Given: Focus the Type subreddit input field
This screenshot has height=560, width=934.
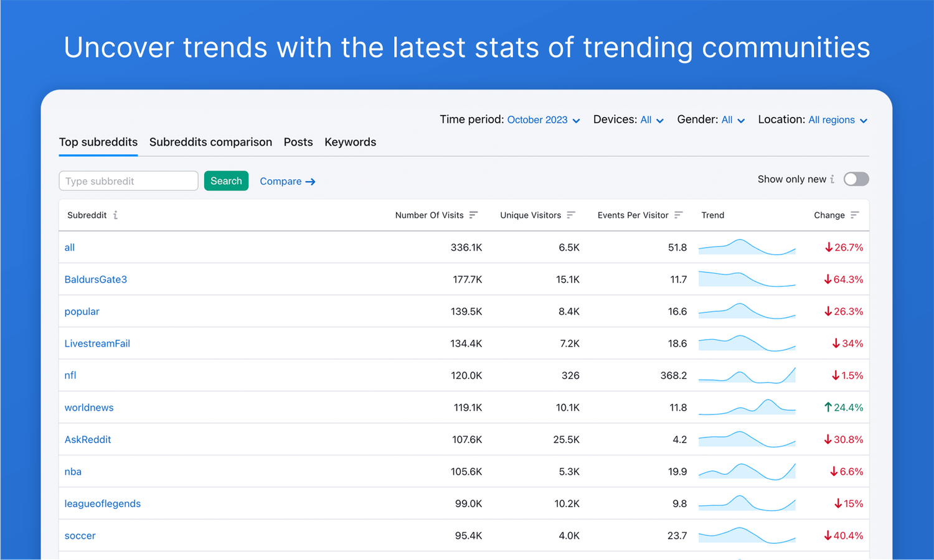Looking at the screenshot, I should (x=128, y=181).
